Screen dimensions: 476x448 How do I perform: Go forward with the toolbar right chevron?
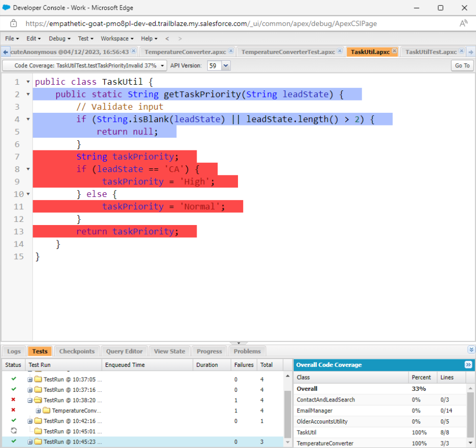[x=180, y=38]
